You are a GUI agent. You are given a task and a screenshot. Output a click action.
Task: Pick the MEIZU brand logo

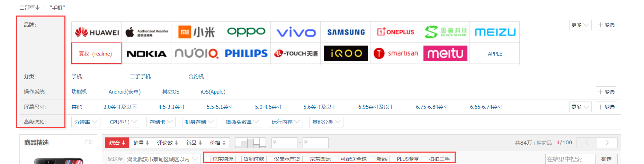coord(495,32)
